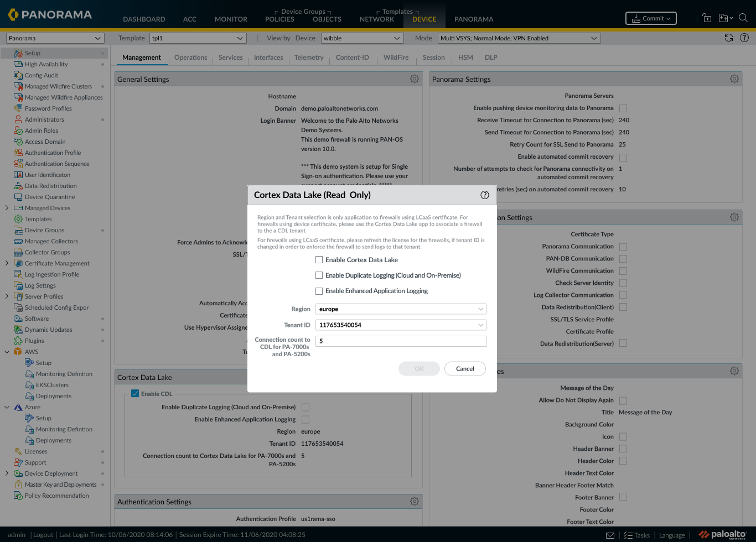Toggle Enable Duplicate Logging checkbox in dialog

[319, 275]
